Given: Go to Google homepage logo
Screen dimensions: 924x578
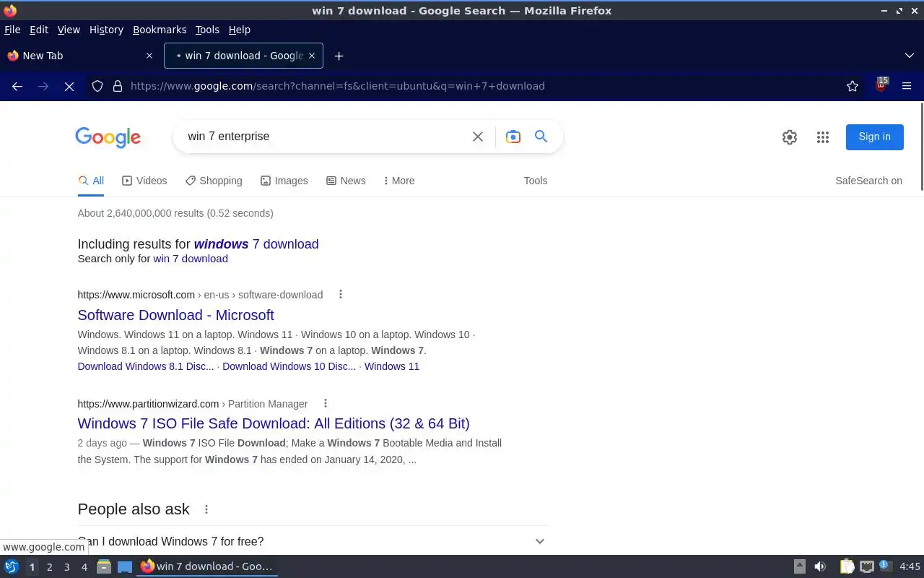Looking at the screenshot, I should [108, 137].
